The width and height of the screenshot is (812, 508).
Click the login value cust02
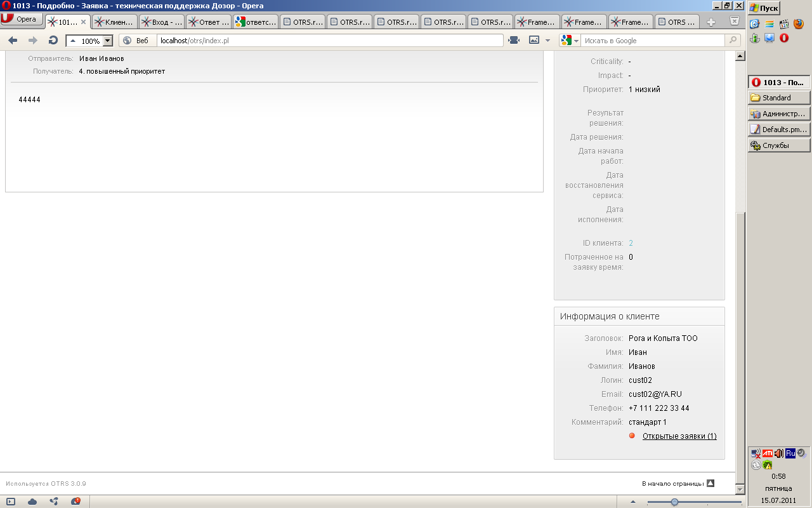tap(640, 380)
